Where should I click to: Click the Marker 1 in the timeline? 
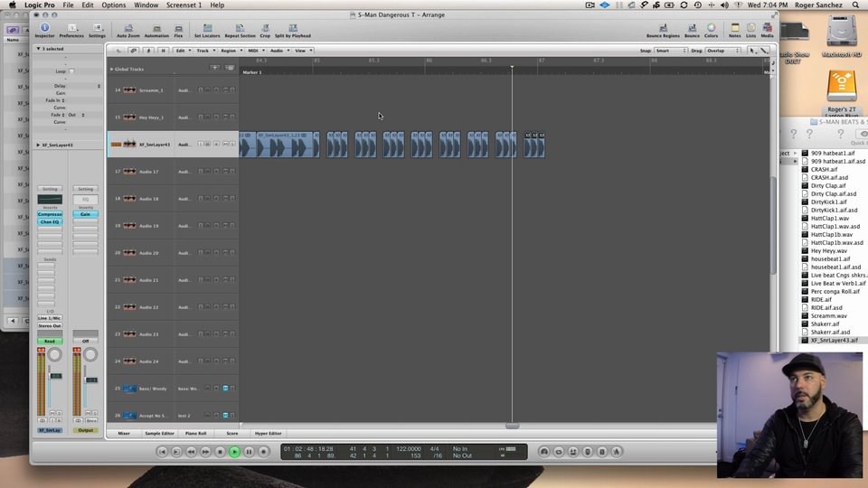252,72
